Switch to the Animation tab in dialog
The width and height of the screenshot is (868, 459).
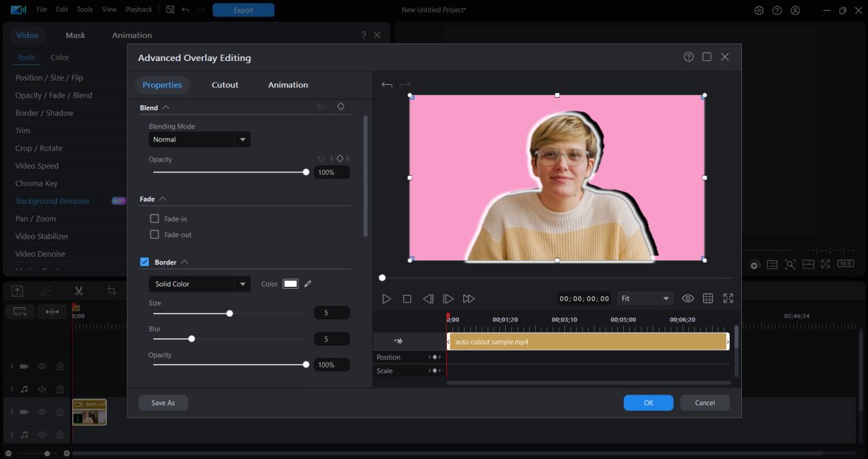(x=288, y=85)
